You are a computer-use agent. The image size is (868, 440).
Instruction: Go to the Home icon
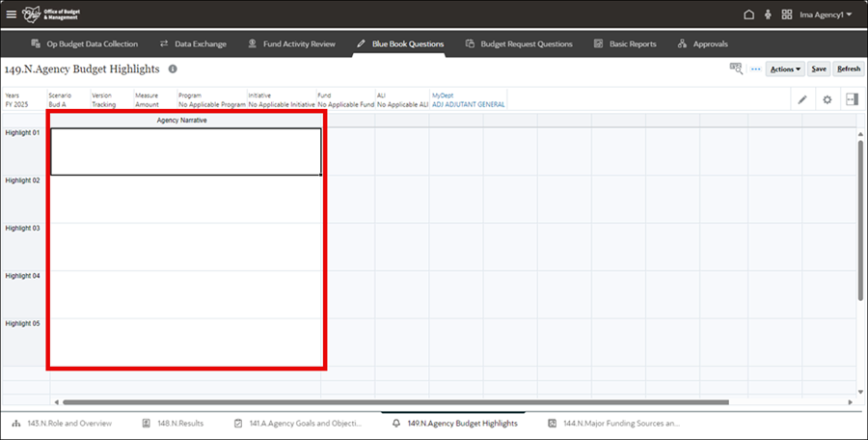point(749,14)
